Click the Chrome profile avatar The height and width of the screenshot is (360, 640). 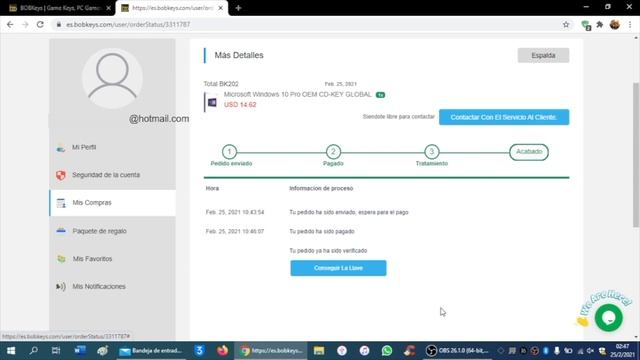point(615,24)
